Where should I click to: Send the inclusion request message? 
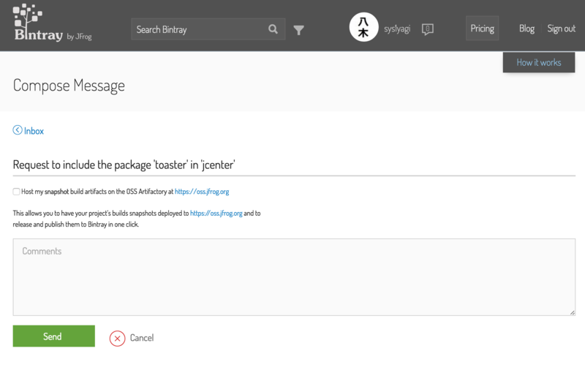click(53, 336)
